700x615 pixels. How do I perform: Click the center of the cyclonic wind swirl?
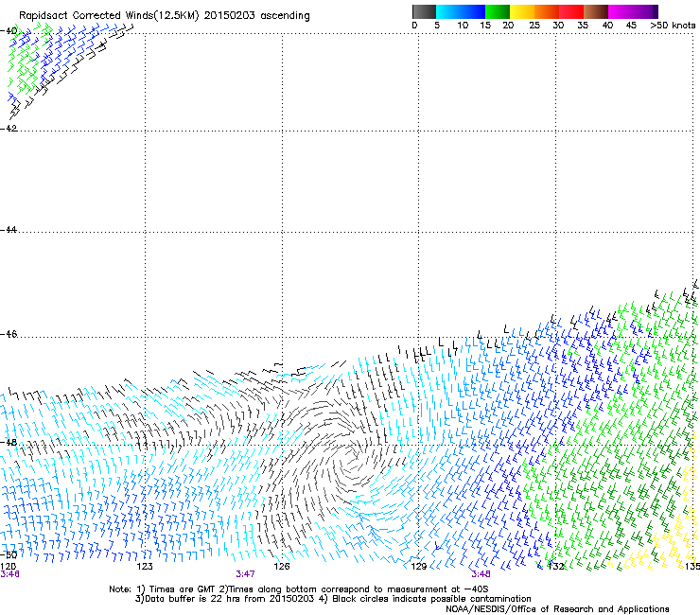click(x=354, y=458)
